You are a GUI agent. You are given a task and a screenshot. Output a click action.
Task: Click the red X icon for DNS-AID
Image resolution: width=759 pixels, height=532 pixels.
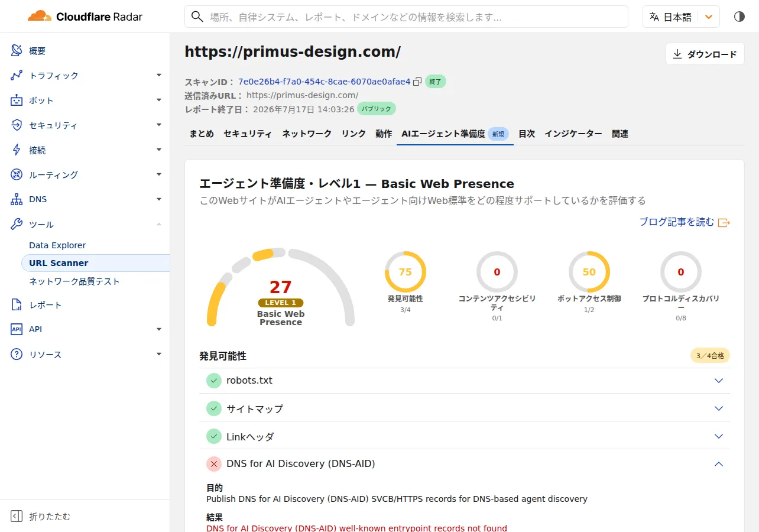[x=214, y=464]
